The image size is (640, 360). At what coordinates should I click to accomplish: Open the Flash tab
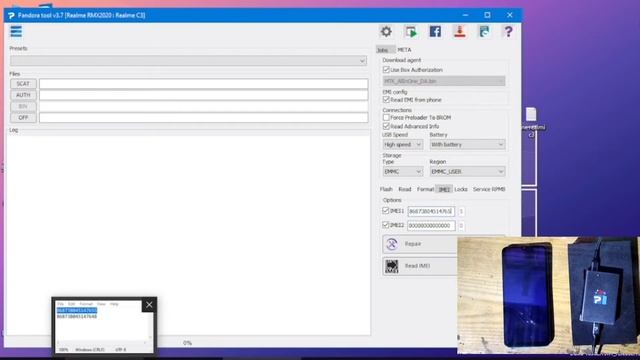coord(386,189)
